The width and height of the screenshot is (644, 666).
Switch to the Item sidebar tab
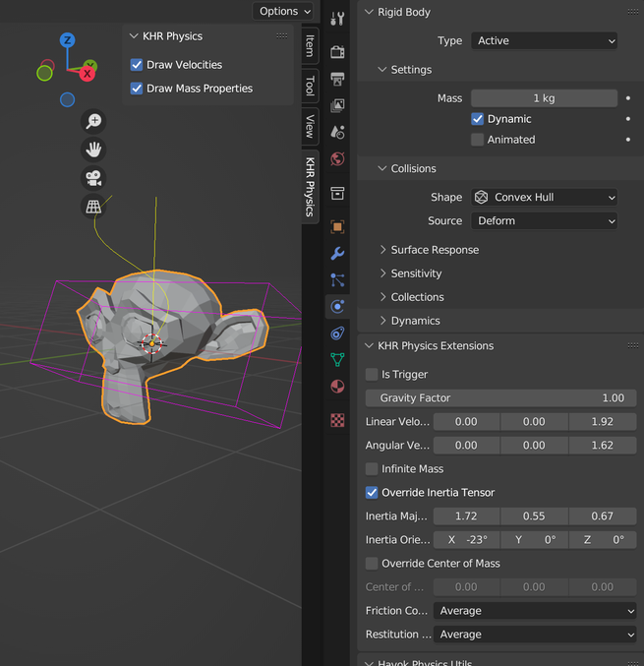pyautogui.click(x=310, y=45)
